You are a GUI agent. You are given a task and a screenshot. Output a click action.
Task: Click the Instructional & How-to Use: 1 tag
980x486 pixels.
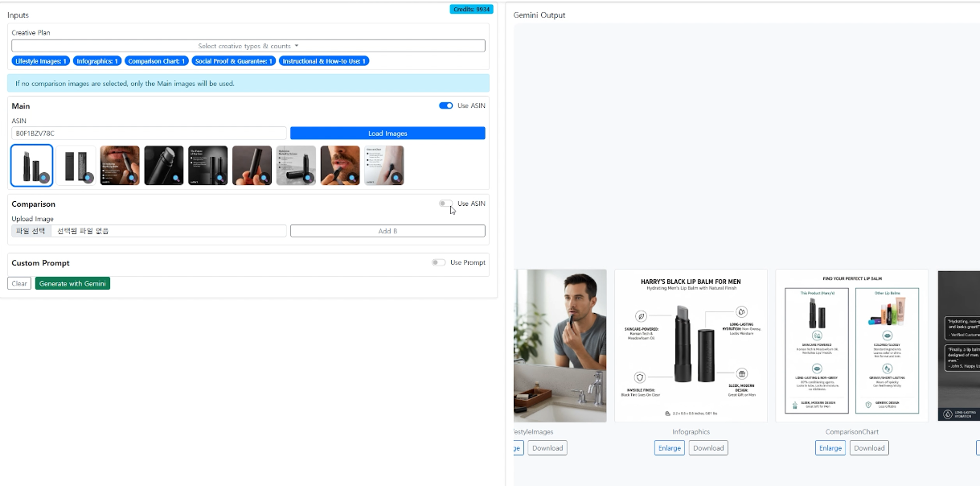(324, 61)
